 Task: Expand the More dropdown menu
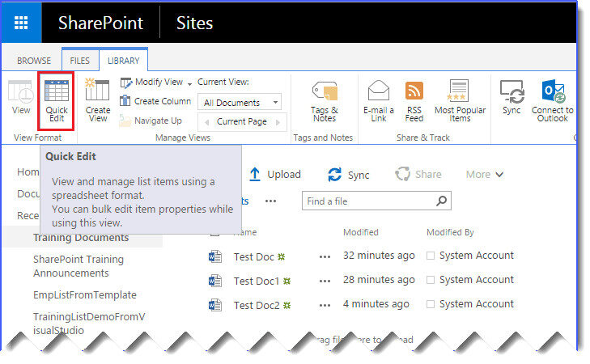click(x=484, y=175)
